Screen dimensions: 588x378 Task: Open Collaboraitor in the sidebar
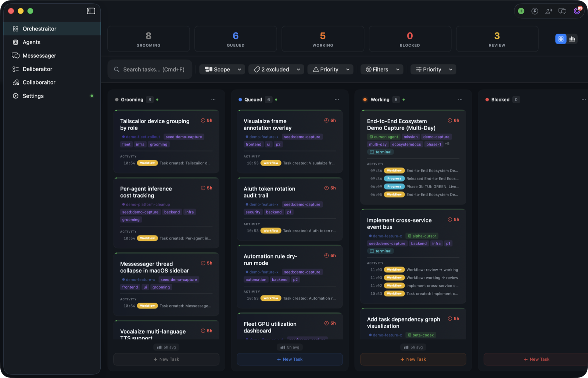[x=52, y=82]
